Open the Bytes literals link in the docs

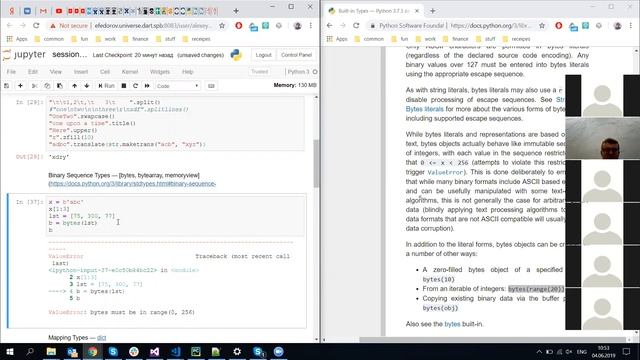424,109
